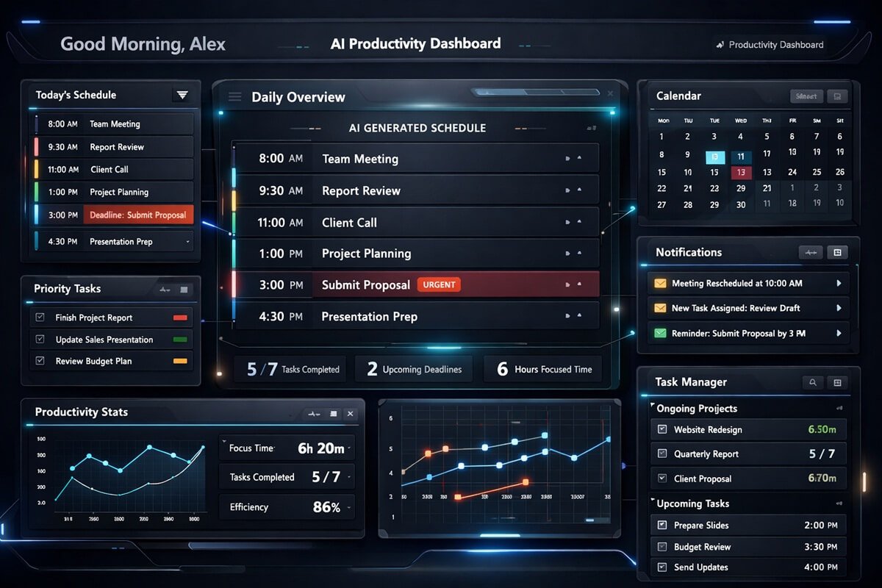882x588 pixels.
Task: Click small icon beside Upcoming Tasks heading
Action: click(x=839, y=503)
